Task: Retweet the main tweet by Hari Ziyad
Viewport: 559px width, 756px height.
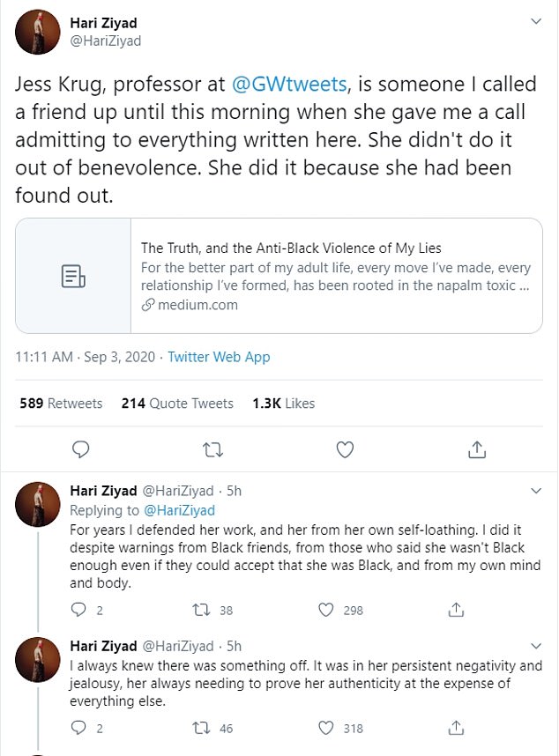Action: click(212, 449)
